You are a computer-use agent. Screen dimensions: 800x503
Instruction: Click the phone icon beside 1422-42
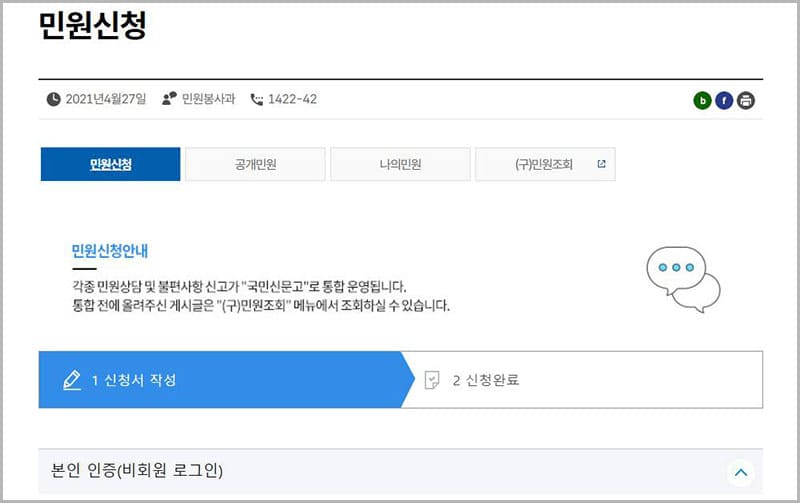[x=256, y=99]
